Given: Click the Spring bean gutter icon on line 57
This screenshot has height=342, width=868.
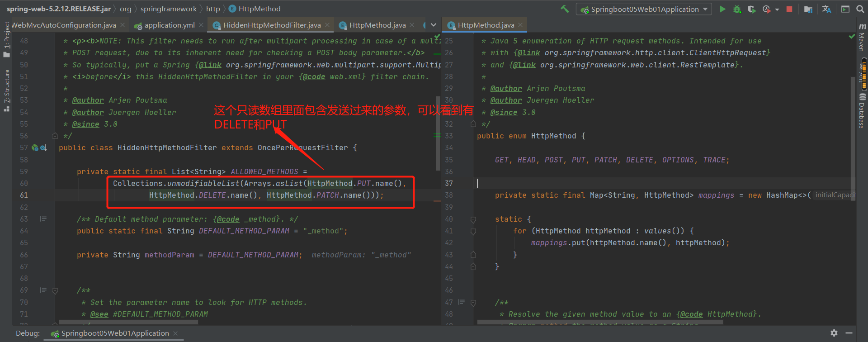Looking at the screenshot, I should [x=35, y=147].
